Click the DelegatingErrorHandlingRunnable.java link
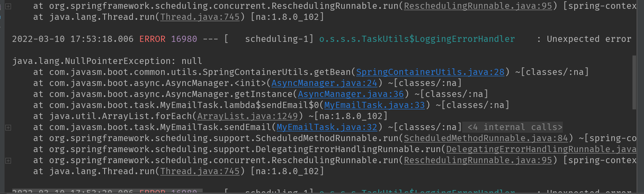The height and width of the screenshot is (194, 644). pyautogui.click(x=541, y=149)
